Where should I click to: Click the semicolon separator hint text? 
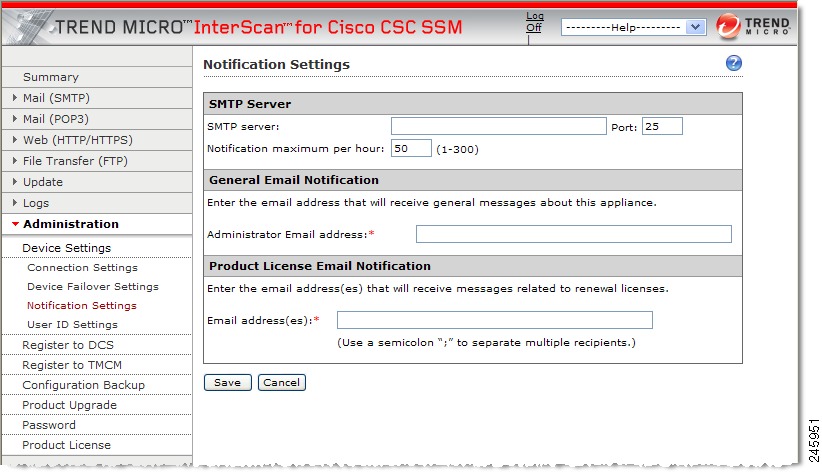pos(486,342)
